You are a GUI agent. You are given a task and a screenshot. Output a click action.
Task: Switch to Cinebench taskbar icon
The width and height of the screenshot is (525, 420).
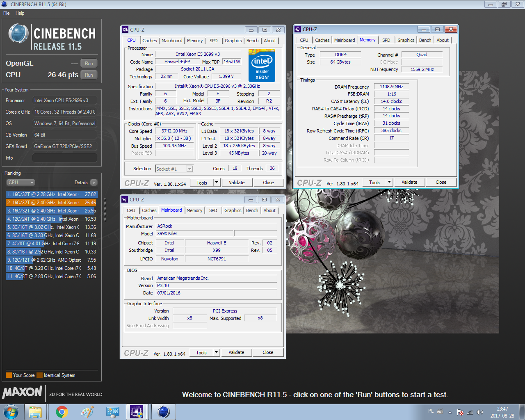pyautogui.click(x=163, y=412)
